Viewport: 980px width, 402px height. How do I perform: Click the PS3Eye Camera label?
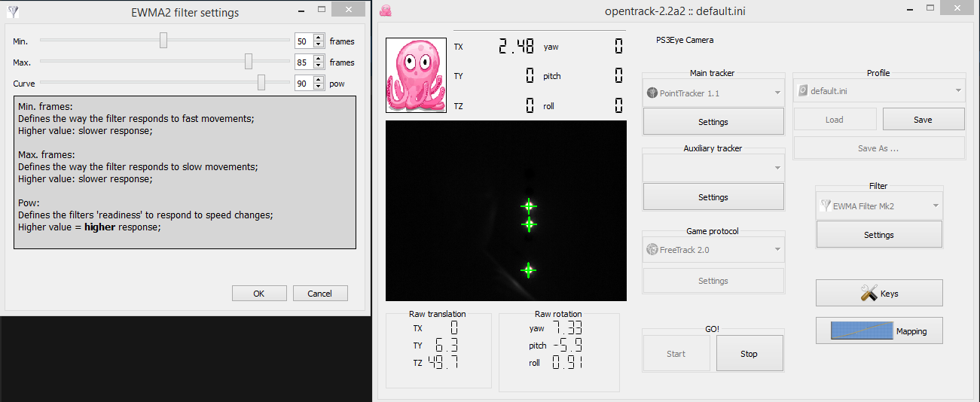point(685,40)
